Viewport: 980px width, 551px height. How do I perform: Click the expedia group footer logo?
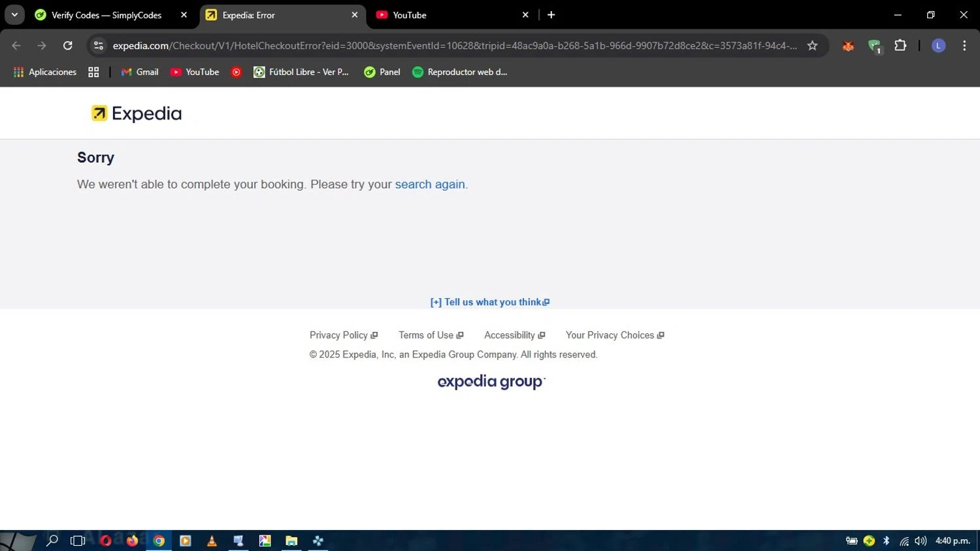[491, 382]
